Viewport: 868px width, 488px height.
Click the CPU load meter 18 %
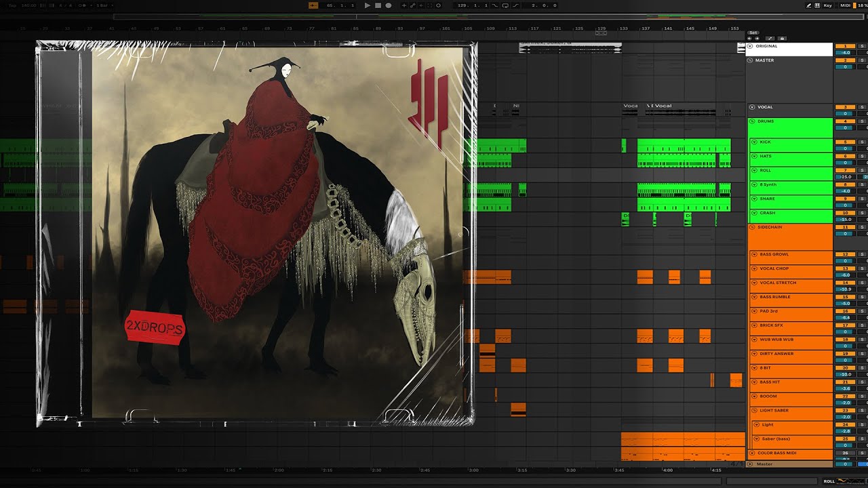tap(861, 5)
